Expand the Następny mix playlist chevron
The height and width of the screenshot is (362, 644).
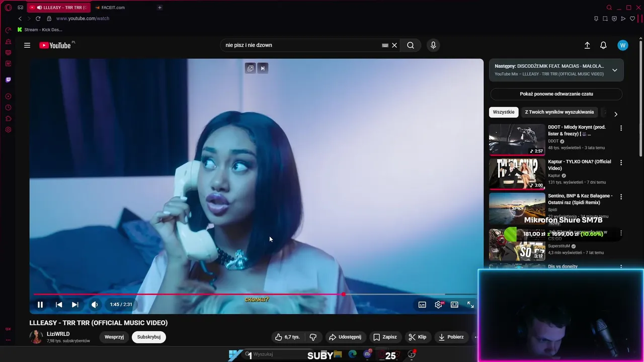614,70
